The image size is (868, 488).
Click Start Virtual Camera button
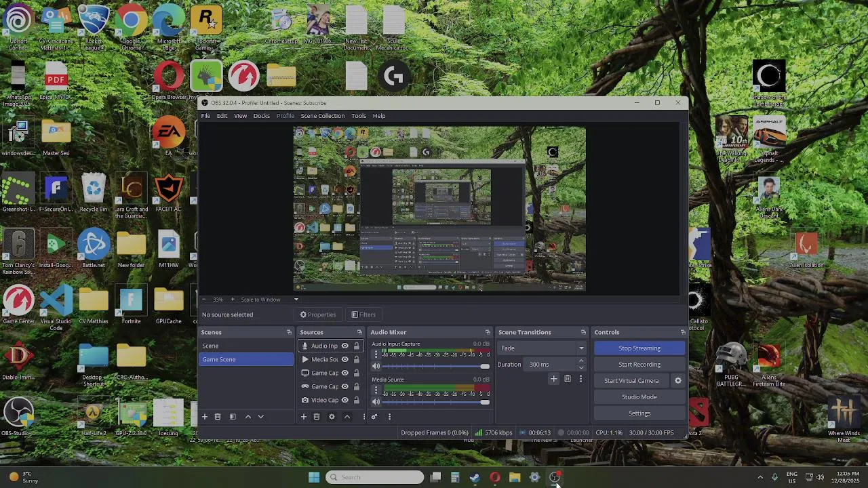point(631,381)
